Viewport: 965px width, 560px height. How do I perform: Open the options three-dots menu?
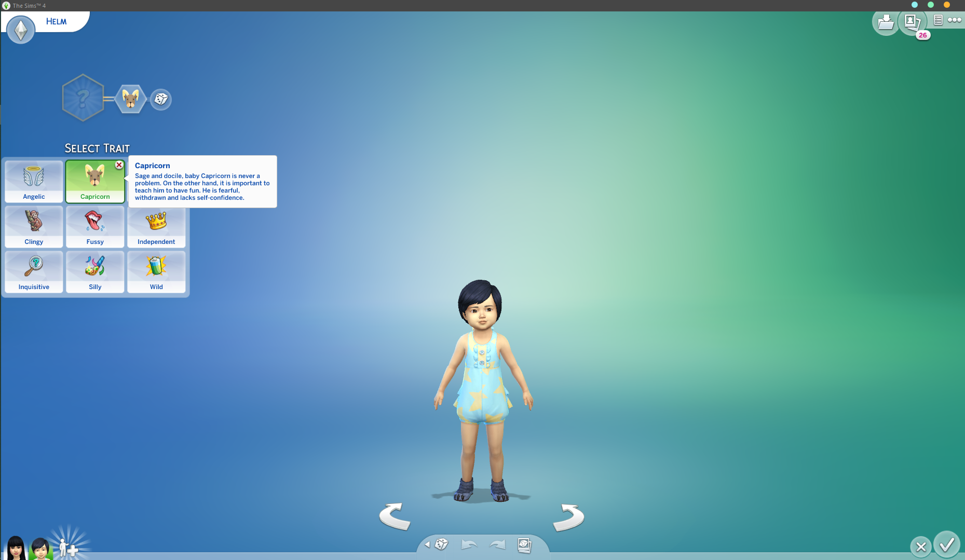[x=954, y=20]
